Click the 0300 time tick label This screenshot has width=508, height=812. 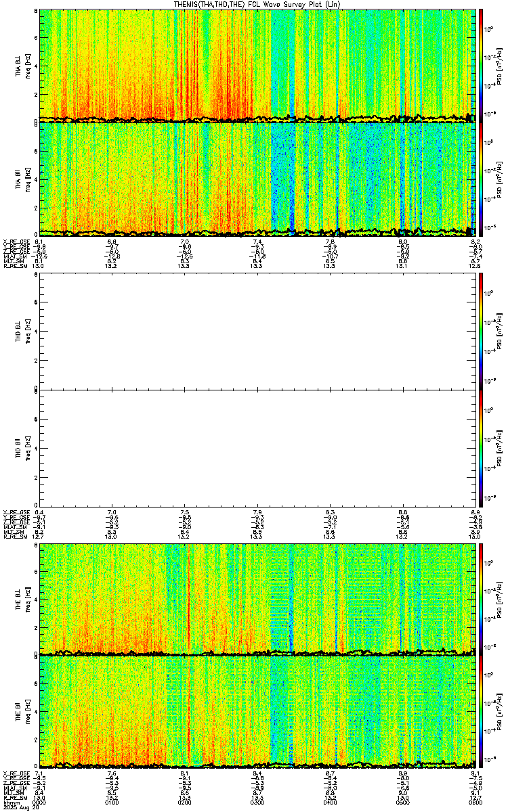(257, 802)
